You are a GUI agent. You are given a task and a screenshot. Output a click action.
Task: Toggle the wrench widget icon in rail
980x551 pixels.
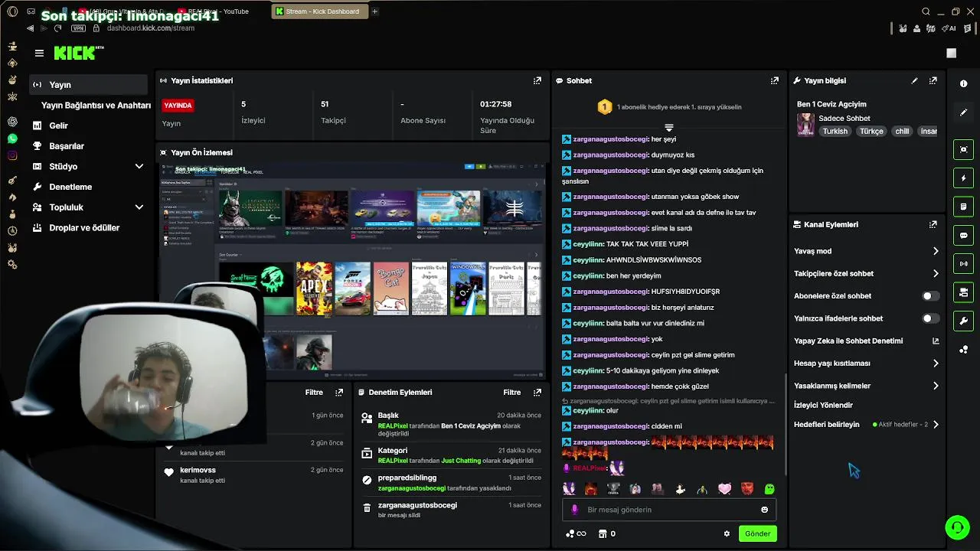[x=964, y=321]
